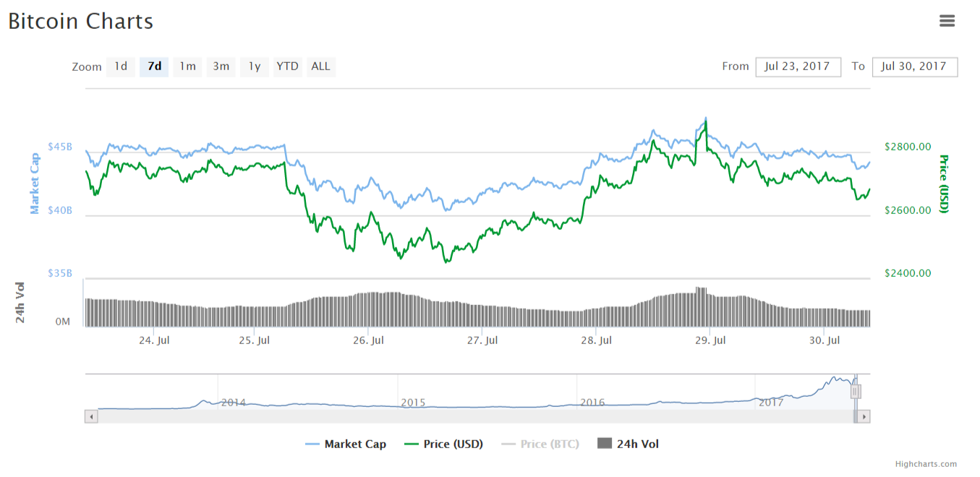Click the navigator right scroll arrow
The height and width of the screenshot is (477, 980).
(x=864, y=416)
